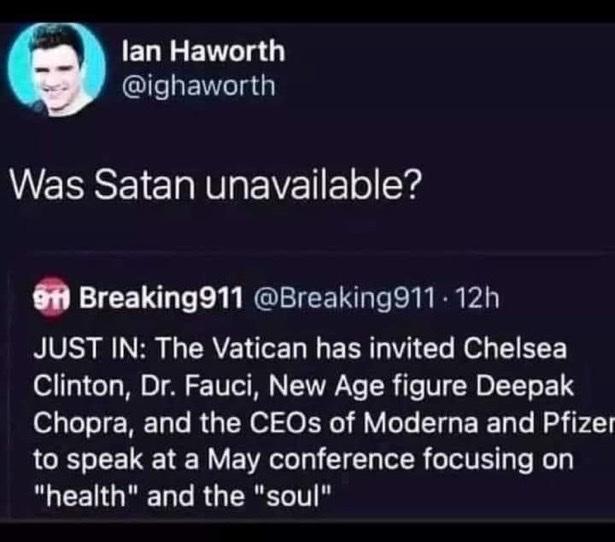The height and width of the screenshot is (542, 615).
Task: Click 'May conference' text in quoted tweet
Action: [x=311, y=460]
